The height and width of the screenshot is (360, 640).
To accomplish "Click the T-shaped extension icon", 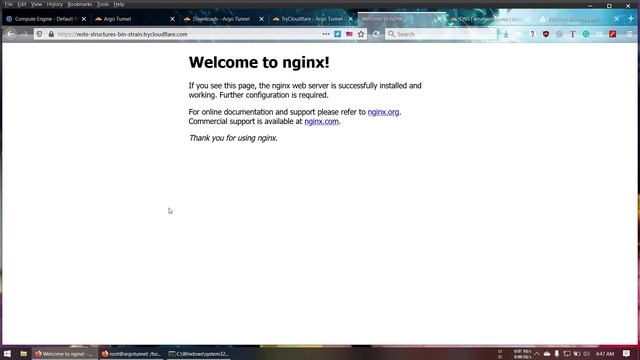I will pyautogui.click(x=573, y=34).
